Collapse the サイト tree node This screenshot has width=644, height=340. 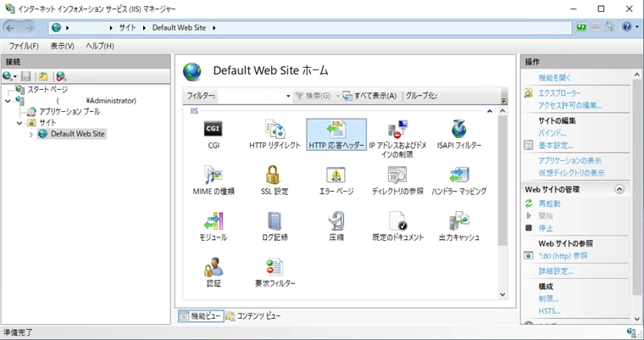pos(19,123)
